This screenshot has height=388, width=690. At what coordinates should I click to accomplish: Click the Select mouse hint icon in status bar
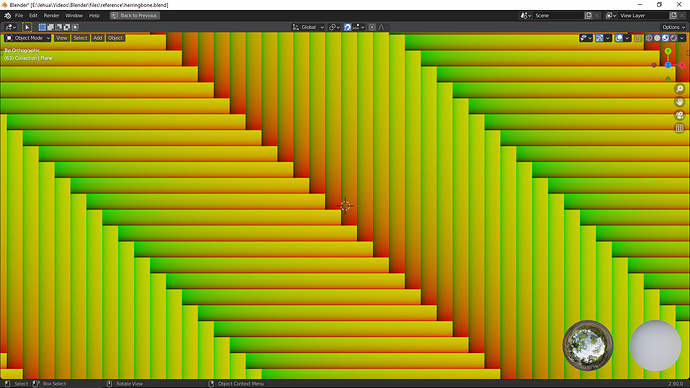point(7,384)
